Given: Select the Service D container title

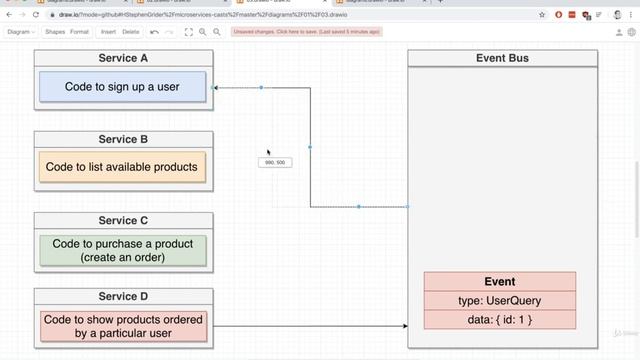Looking at the screenshot, I should pyautogui.click(x=123, y=296).
